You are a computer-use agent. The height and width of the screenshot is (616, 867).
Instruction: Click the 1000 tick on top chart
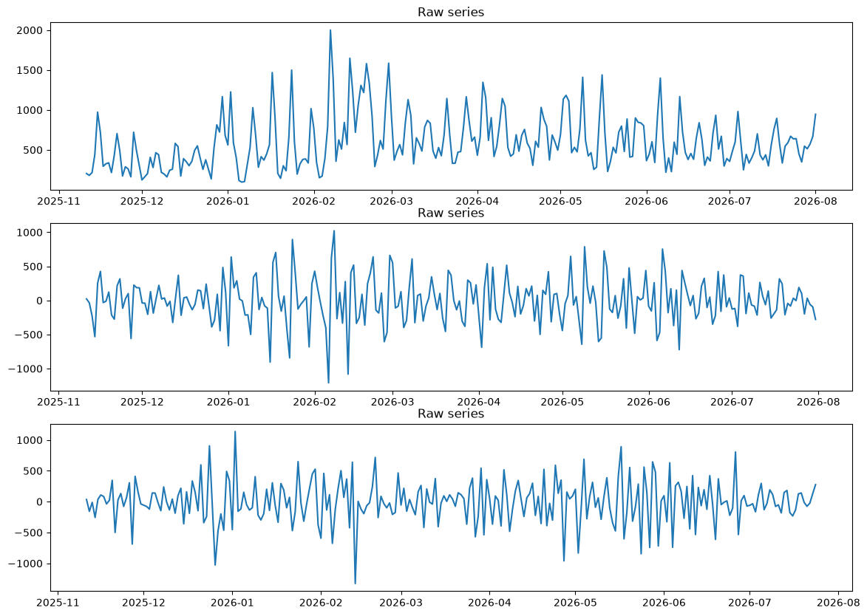point(30,111)
